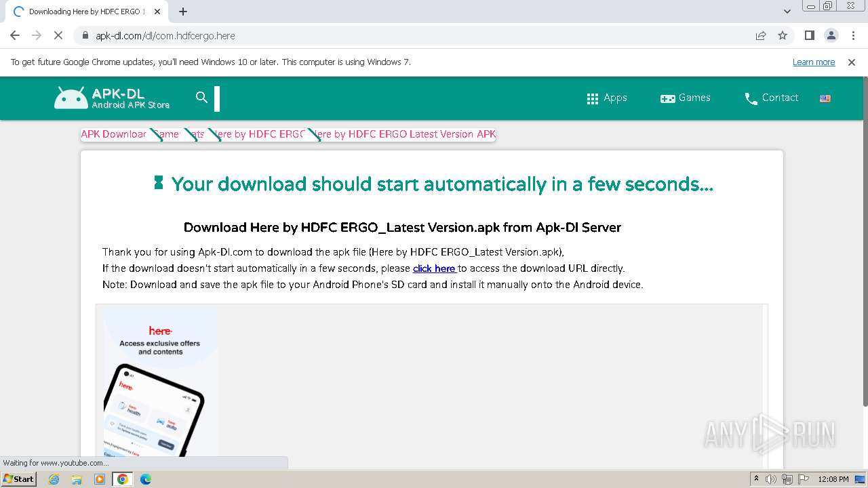Launch Microsoft Edge from taskbar
868x488 pixels.
(145, 479)
